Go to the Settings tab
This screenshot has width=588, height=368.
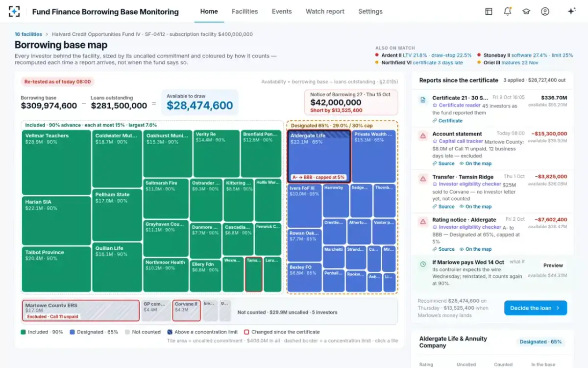point(370,11)
